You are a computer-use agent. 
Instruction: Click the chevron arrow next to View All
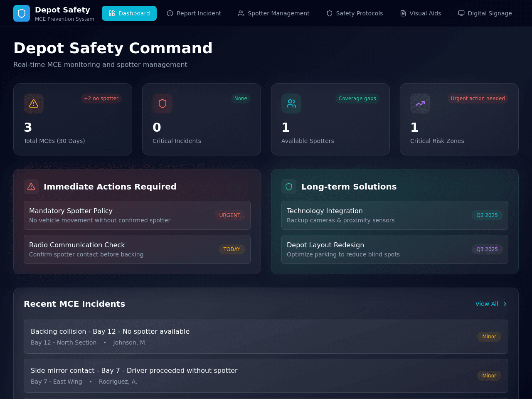pos(505,304)
